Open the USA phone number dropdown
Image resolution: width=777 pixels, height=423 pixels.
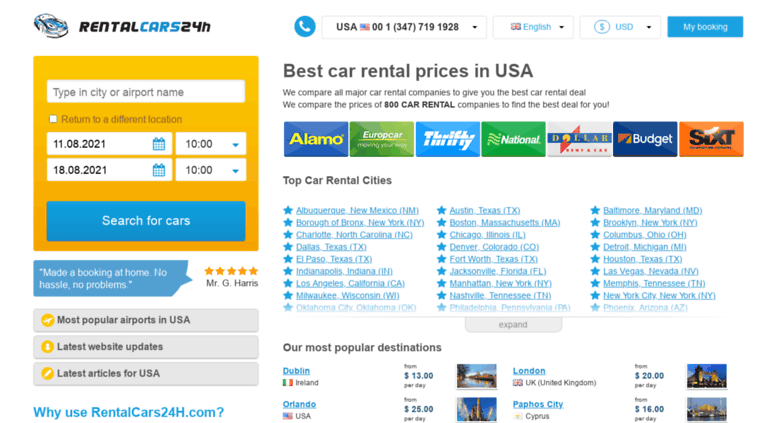click(x=404, y=27)
